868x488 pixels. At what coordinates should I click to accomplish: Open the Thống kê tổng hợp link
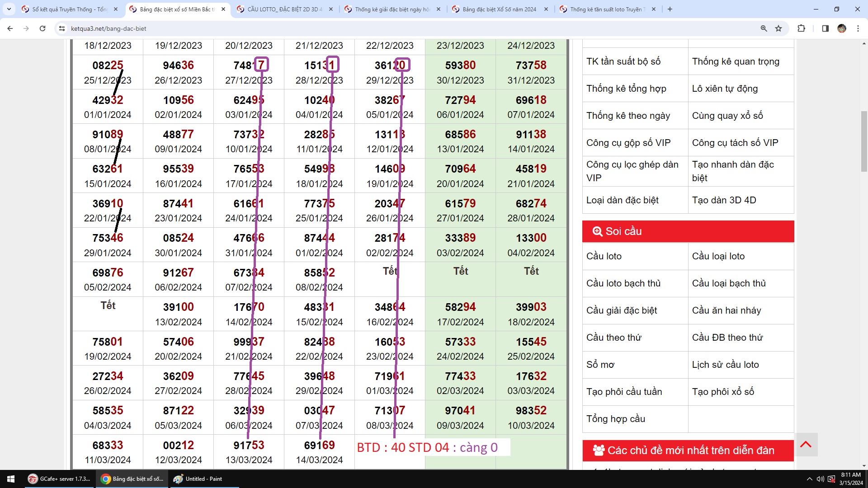coord(626,89)
